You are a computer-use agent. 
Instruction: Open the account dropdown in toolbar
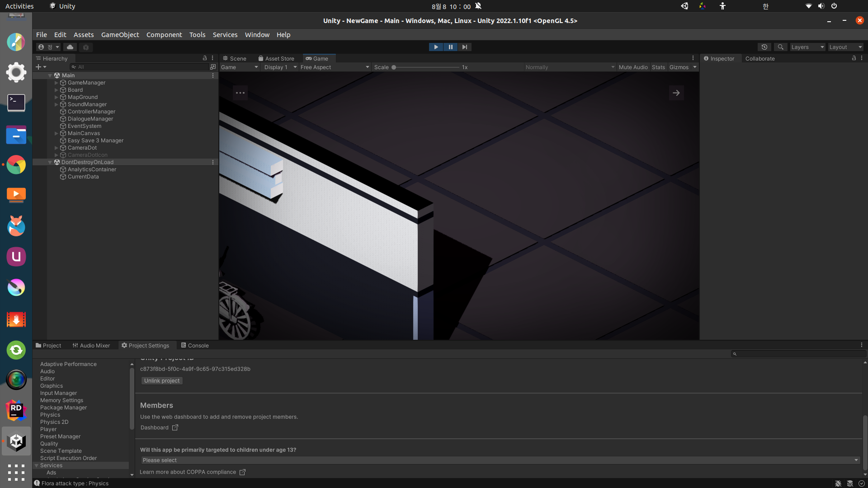click(x=48, y=47)
